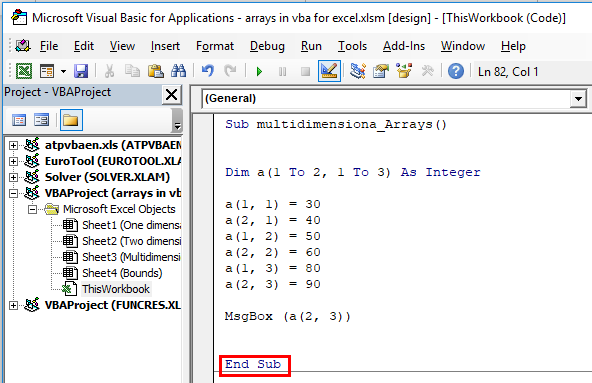Image resolution: width=592 pixels, height=383 pixels.
Task: Open the Add-Ins menu
Action: (404, 46)
